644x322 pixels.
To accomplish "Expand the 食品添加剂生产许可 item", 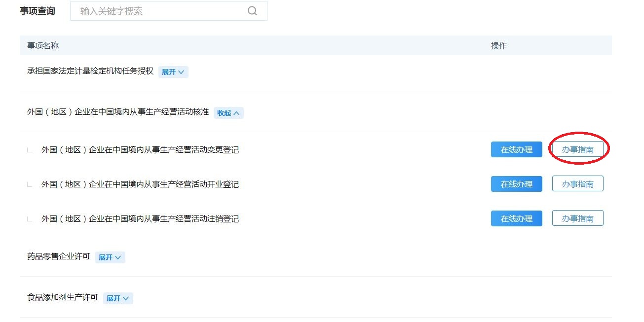I will coord(117,298).
